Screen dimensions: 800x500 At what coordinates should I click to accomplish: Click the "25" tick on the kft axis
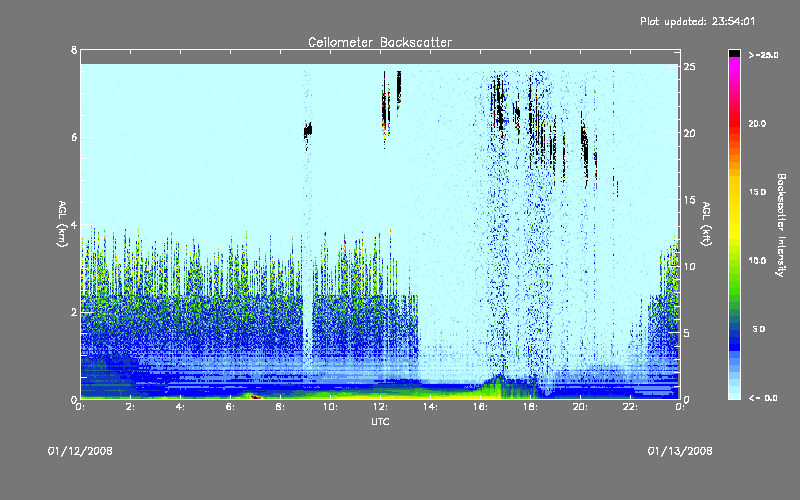[x=689, y=67]
